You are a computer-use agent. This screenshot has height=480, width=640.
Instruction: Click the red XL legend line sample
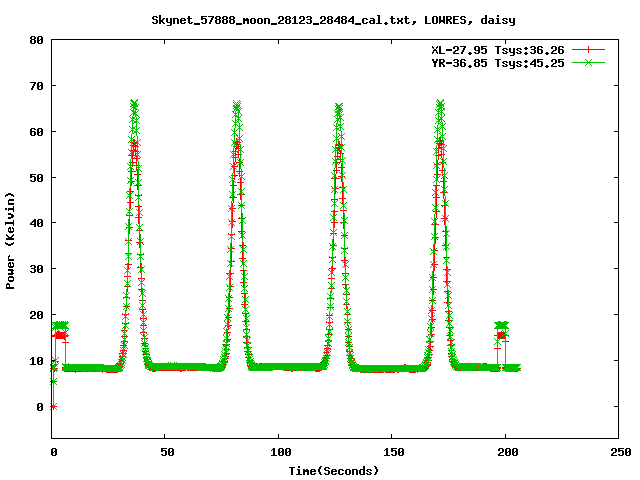click(x=588, y=50)
